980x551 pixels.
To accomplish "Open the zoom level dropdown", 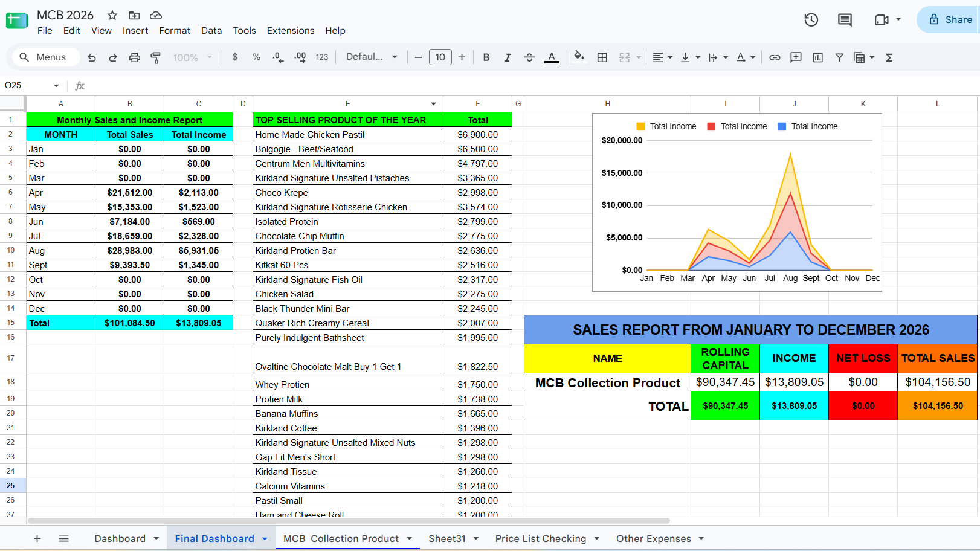I will coord(193,57).
